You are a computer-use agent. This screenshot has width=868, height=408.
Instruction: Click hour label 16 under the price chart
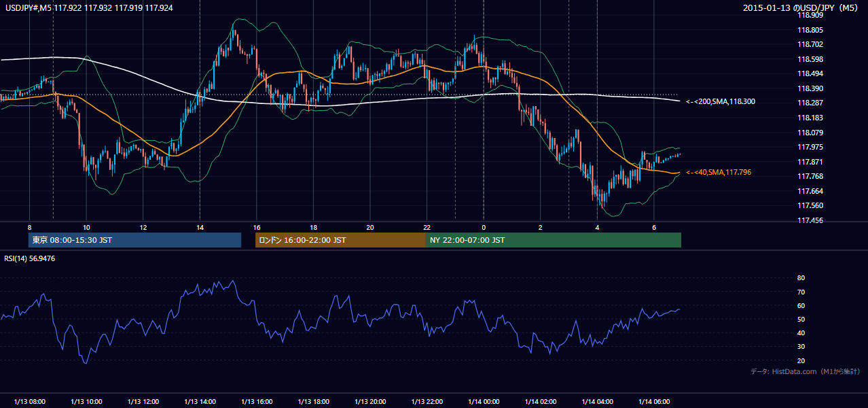pyautogui.click(x=256, y=226)
